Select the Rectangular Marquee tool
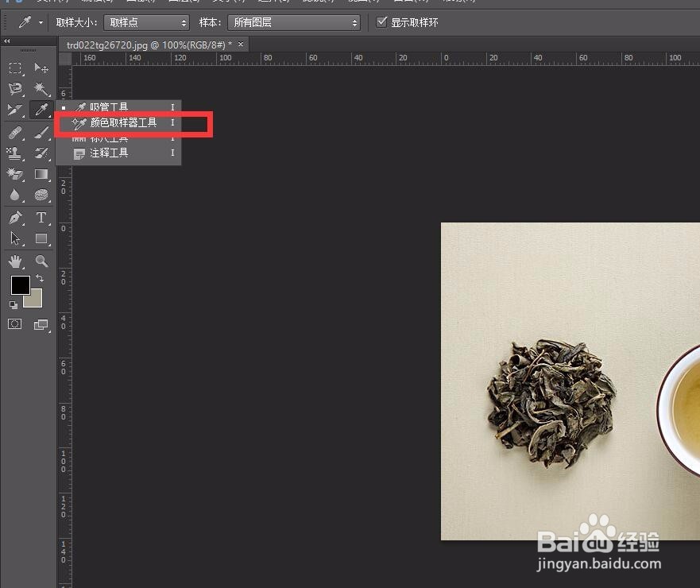 pos(14,69)
